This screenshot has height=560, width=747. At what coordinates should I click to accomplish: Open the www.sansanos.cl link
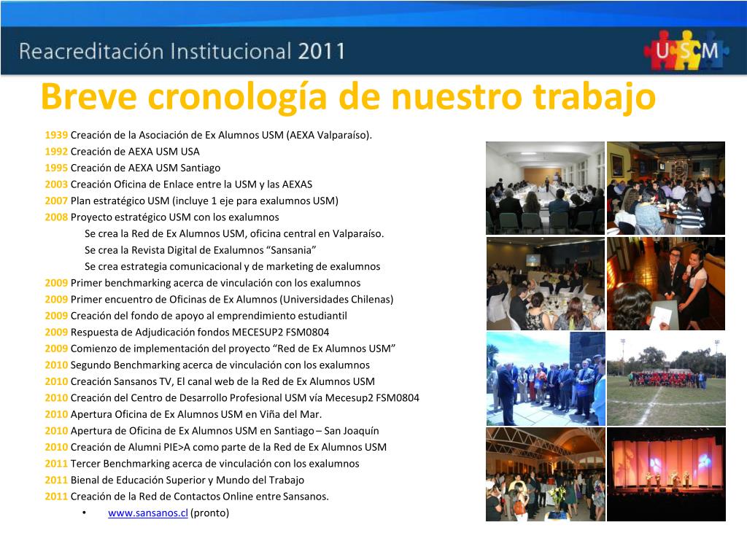coord(147,513)
